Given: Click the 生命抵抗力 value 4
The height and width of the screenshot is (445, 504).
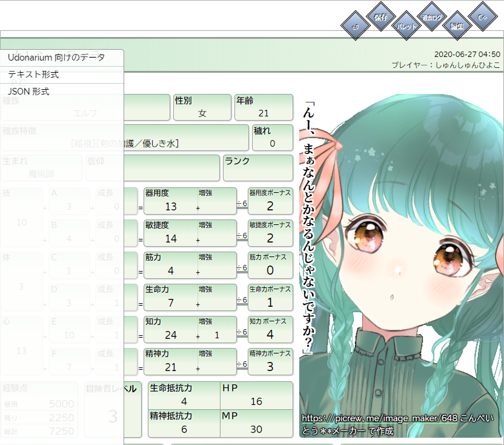Looking at the screenshot, I should point(184,401).
